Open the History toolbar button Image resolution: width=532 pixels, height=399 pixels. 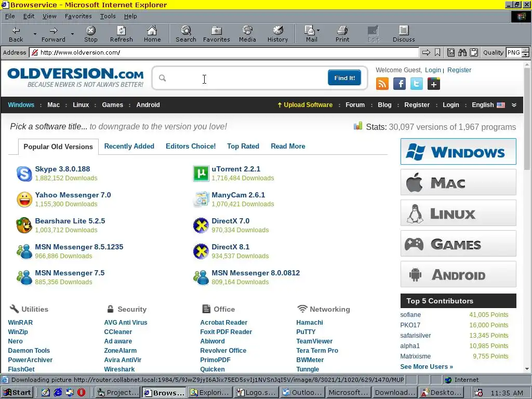pyautogui.click(x=277, y=34)
